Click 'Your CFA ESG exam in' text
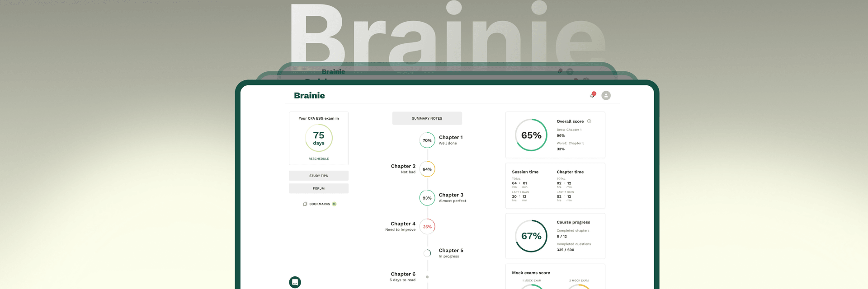 [319, 118]
